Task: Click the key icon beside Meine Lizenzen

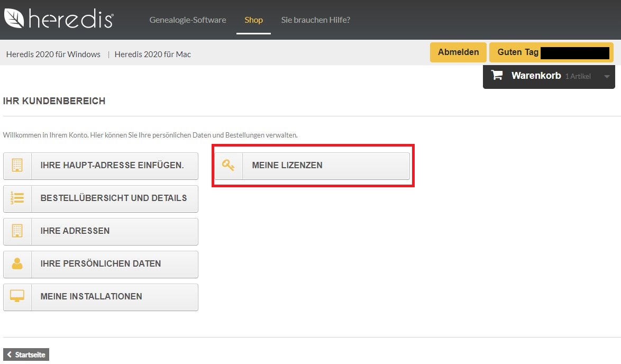Action: point(229,166)
